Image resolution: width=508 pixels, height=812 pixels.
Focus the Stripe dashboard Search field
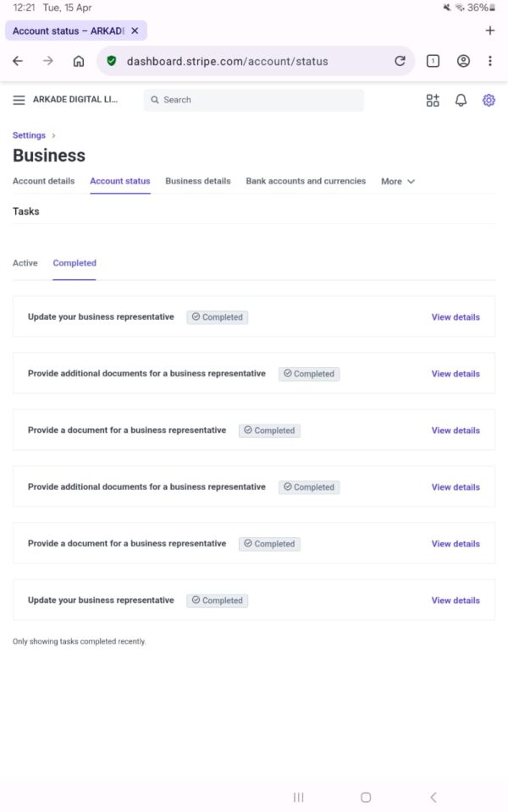click(254, 100)
